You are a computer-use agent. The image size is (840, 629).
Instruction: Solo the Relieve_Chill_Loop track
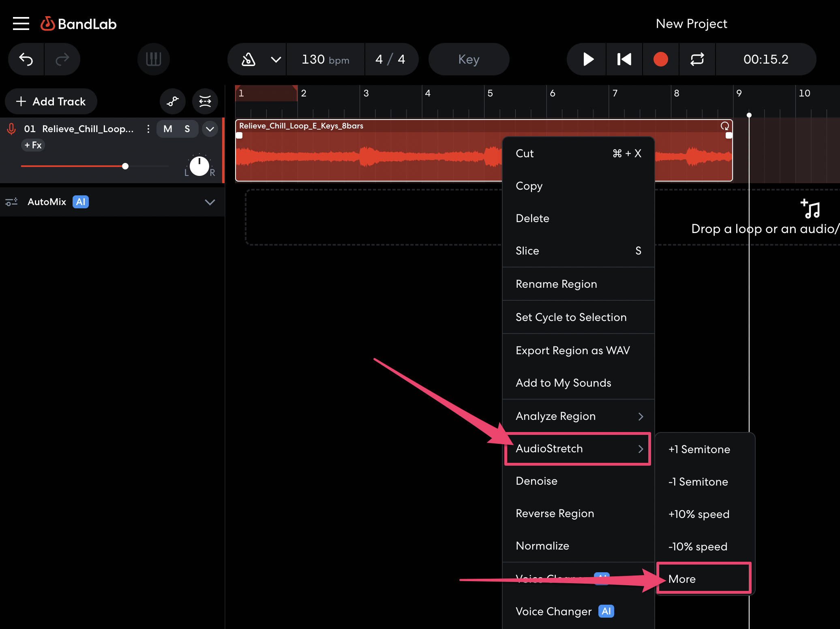(187, 129)
